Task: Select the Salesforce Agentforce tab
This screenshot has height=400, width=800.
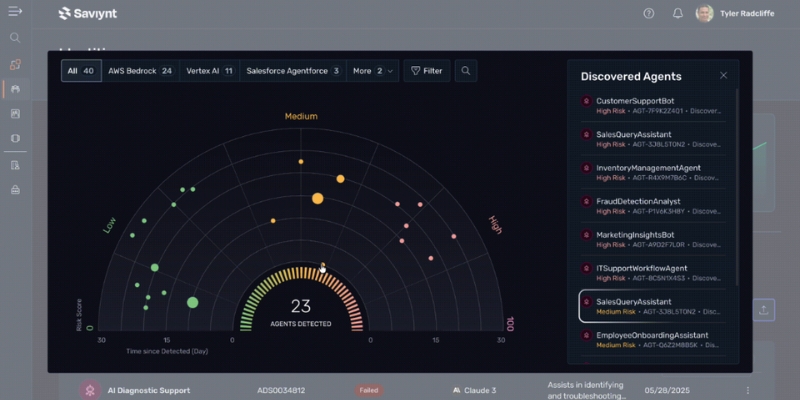Action: point(292,71)
